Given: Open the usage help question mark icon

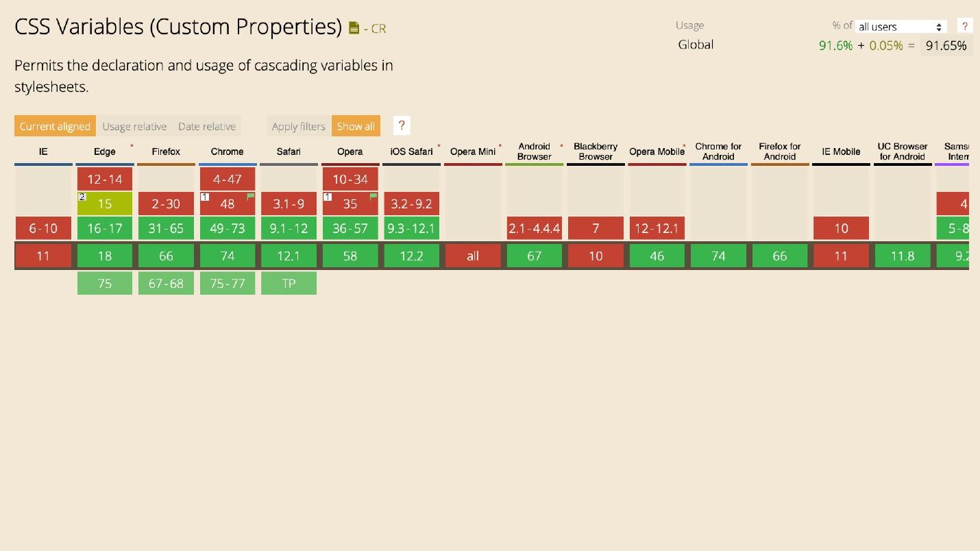Looking at the screenshot, I should click(x=964, y=26).
